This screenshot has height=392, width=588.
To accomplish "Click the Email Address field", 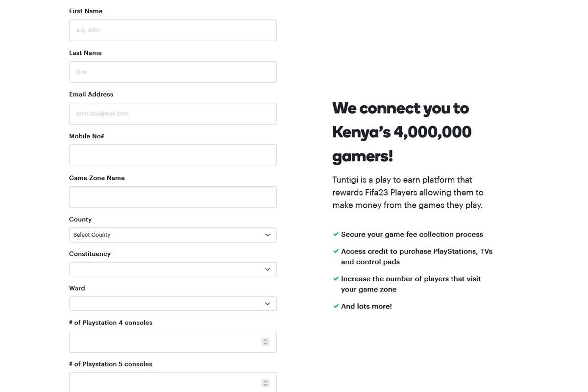I will tap(172, 114).
